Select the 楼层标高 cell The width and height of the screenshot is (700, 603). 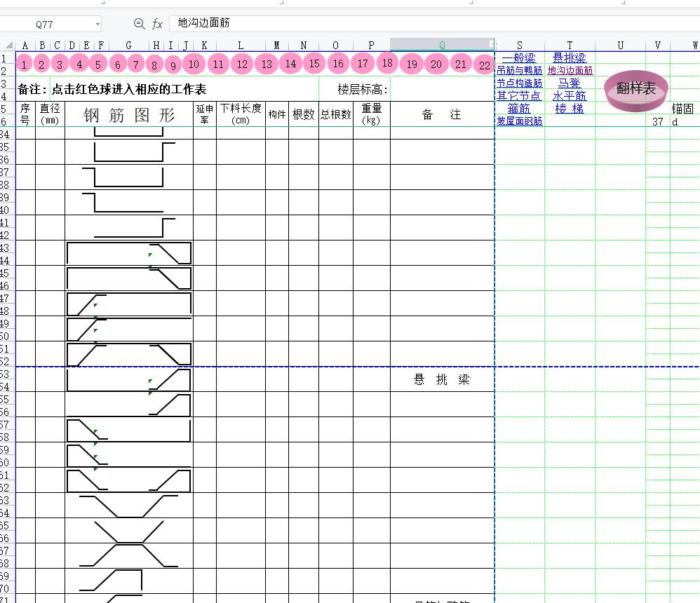pos(363,90)
